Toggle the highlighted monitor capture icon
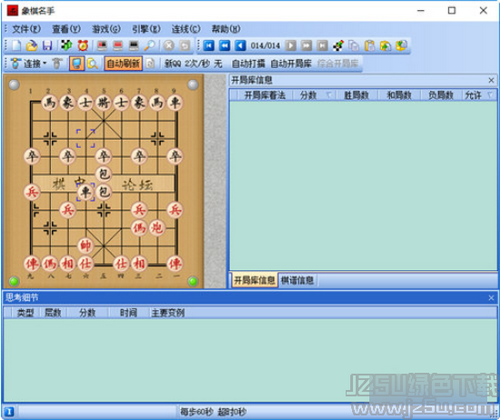The image size is (500, 420). pos(77,63)
